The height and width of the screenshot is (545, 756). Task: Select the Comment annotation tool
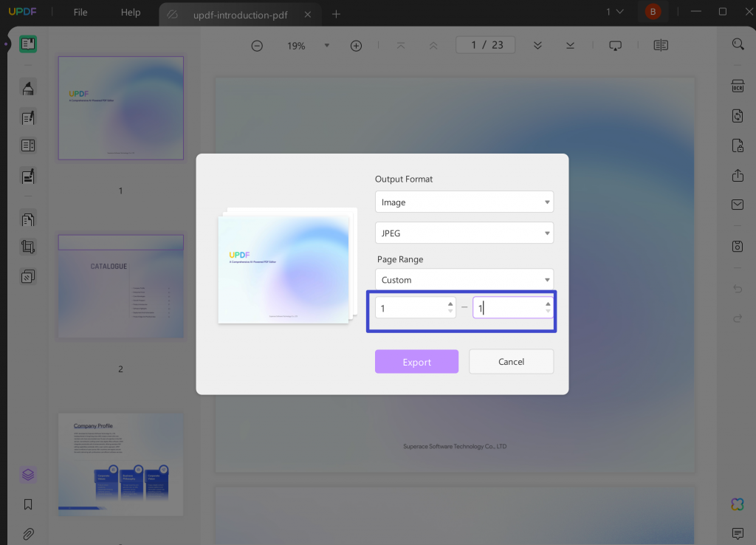click(x=27, y=88)
